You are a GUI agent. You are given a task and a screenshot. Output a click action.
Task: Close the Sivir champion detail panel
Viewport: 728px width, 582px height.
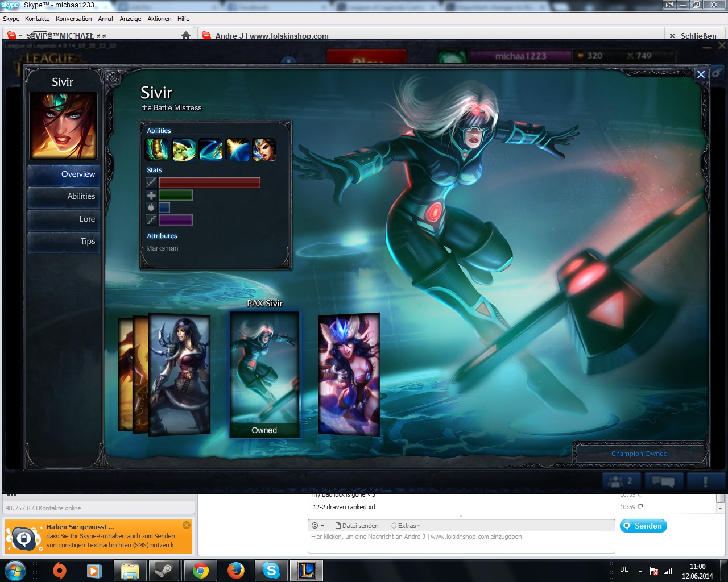(x=701, y=74)
